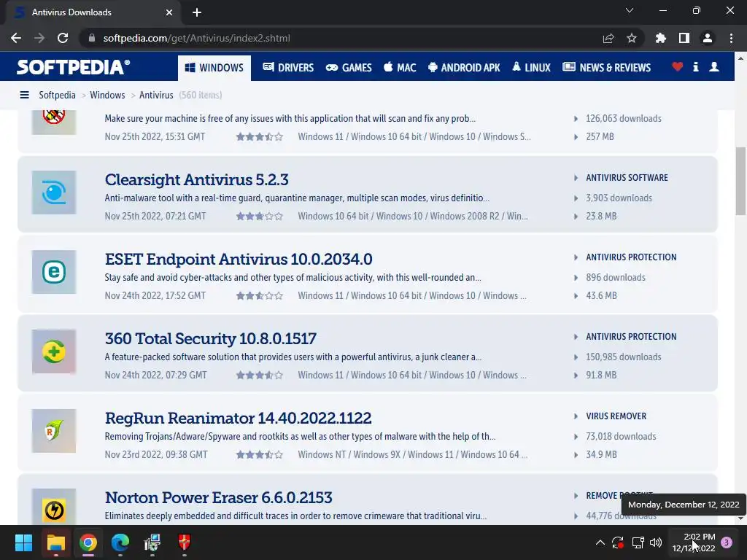Screen dimensions: 747x560
Task: Open News & Reviews section
Action: (x=606, y=68)
